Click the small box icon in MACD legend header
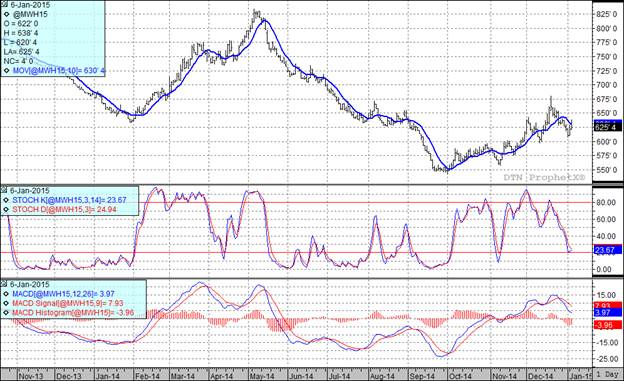624x381 pixels. point(4,285)
